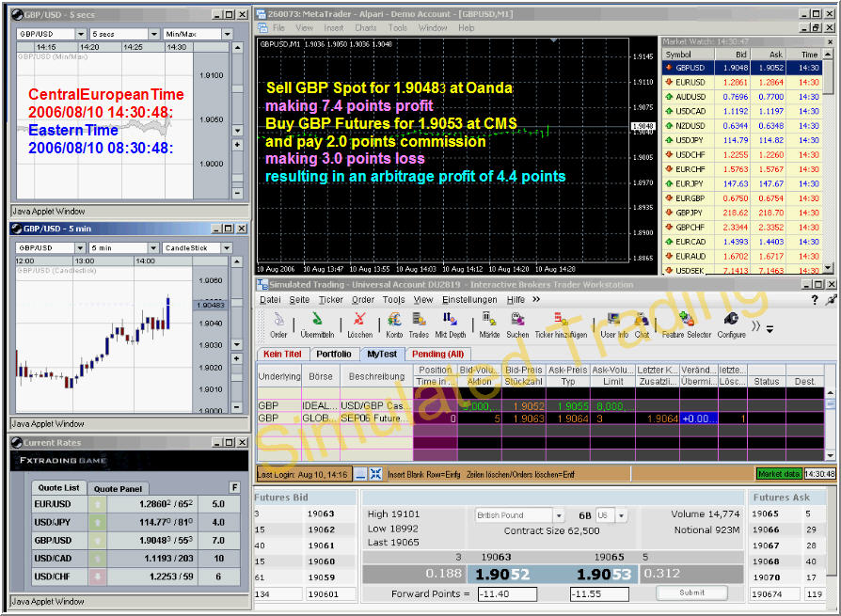This screenshot has height=616, width=841.
Task: Open the Datei menu
Action: (270, 300)
